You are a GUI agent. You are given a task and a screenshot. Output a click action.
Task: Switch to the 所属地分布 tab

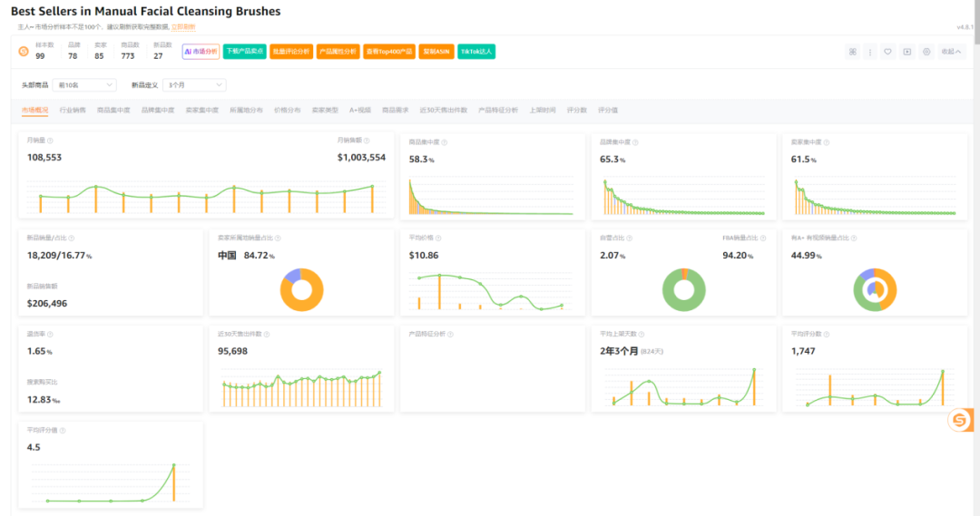246,110
